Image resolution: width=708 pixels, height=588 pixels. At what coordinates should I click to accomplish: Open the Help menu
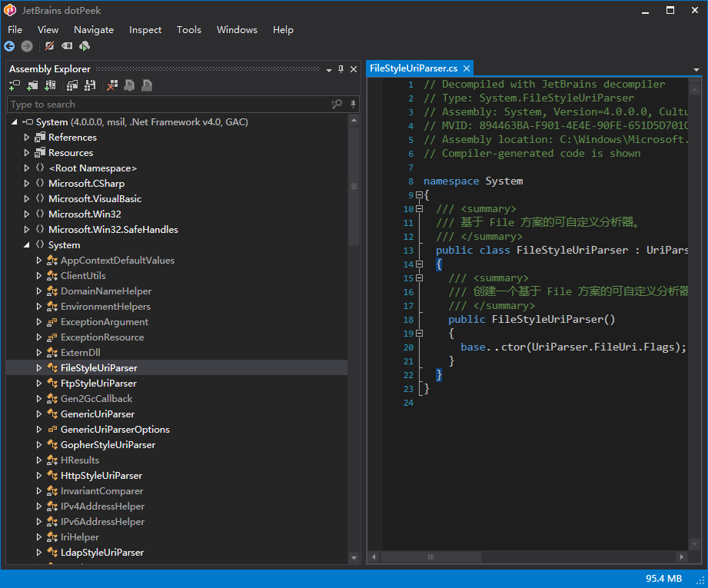[x=283, y=30]
